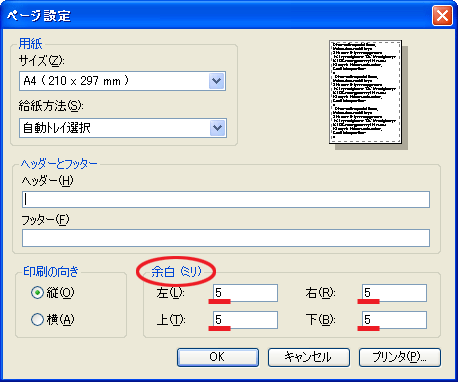Screen dimensions: 458x382
Task: Click the ヘッダーとフッター group label
Action: pos(59,164)
